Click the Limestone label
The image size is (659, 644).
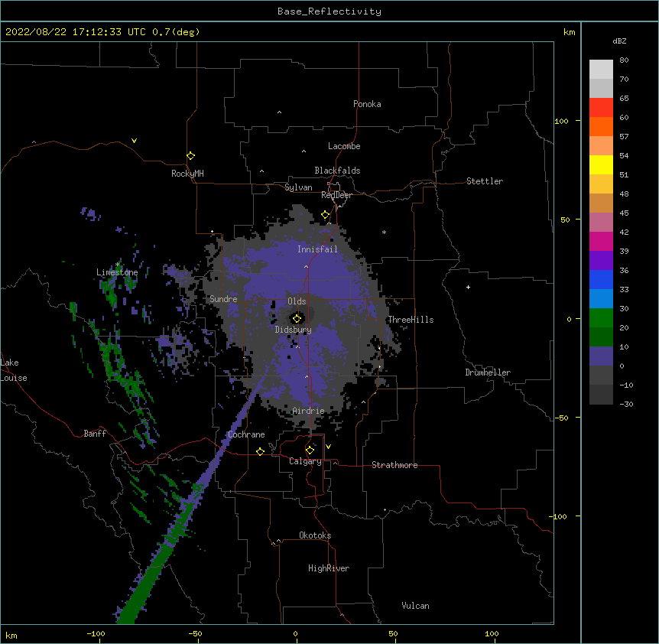coord(117,272)
